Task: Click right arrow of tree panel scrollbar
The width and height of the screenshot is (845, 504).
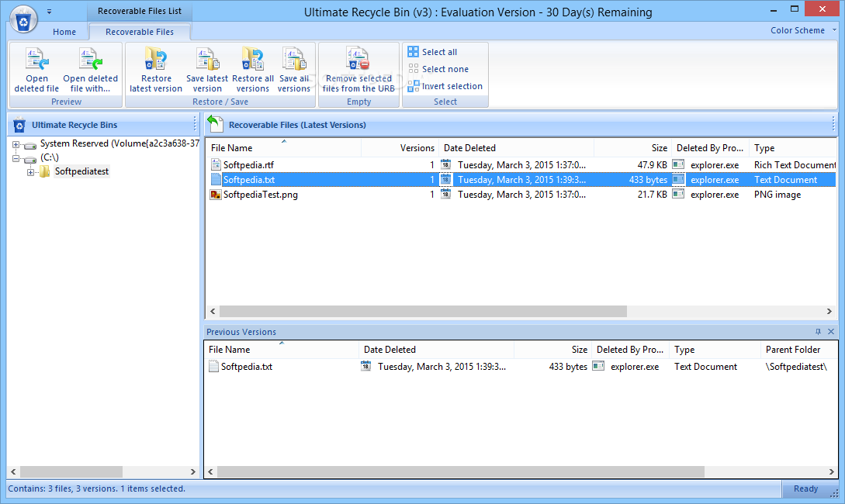Action: pyautogui.click(x=193, y=471)
